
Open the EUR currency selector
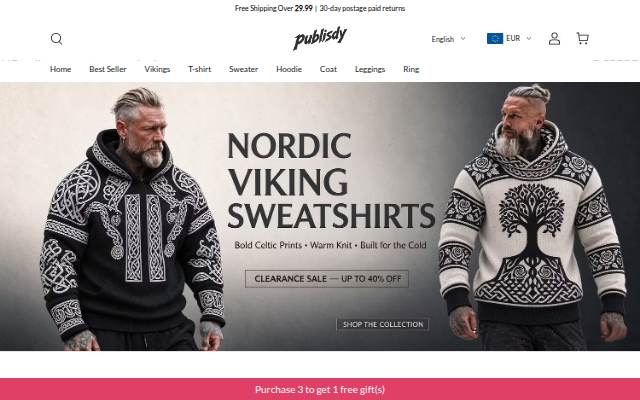point(509,38)
